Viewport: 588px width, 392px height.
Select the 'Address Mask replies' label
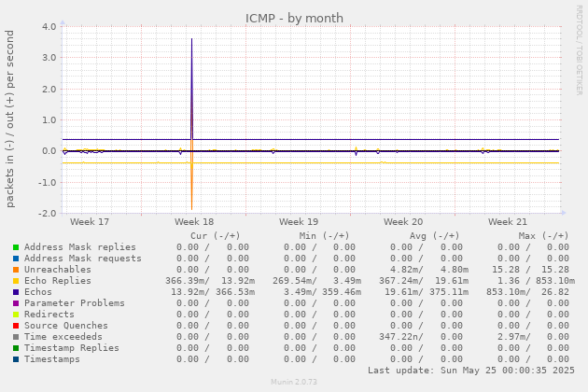click(80, 247)
